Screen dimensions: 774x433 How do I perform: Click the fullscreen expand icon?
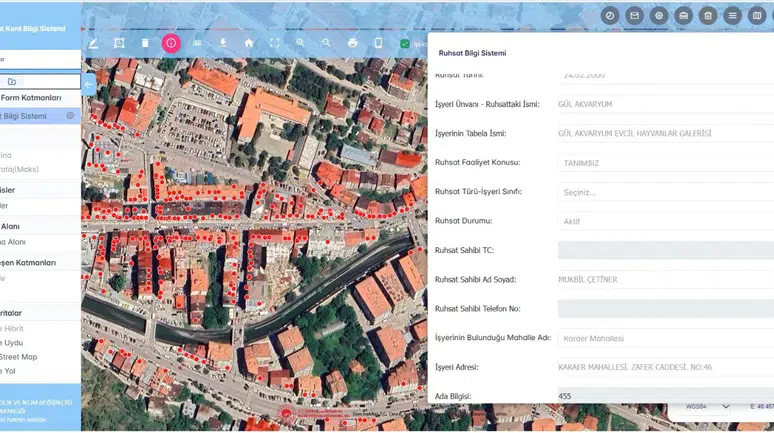point(274,43)
